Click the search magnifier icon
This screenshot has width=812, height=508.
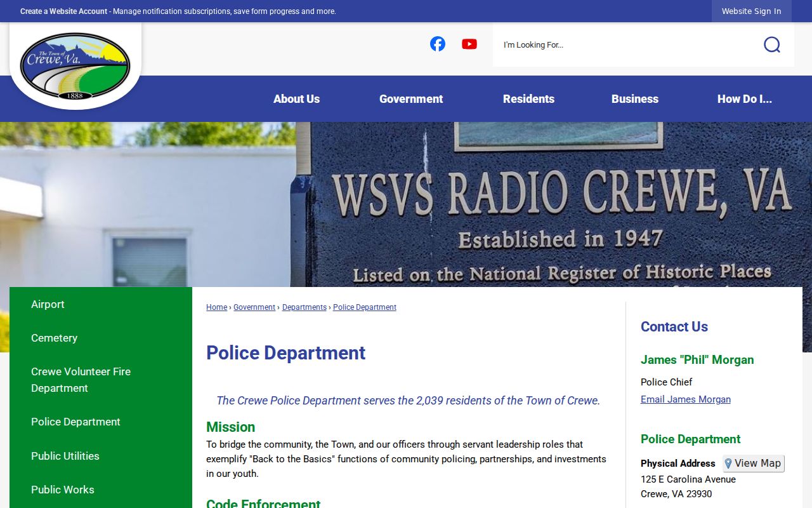pos(772,44)
